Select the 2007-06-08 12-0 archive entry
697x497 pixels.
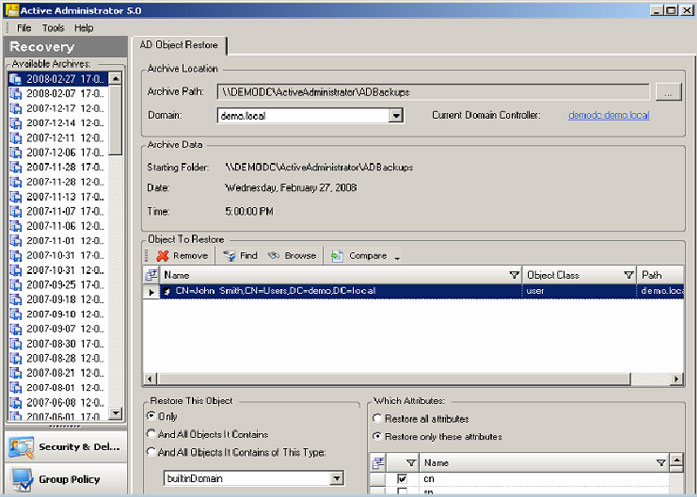(58, 402)
